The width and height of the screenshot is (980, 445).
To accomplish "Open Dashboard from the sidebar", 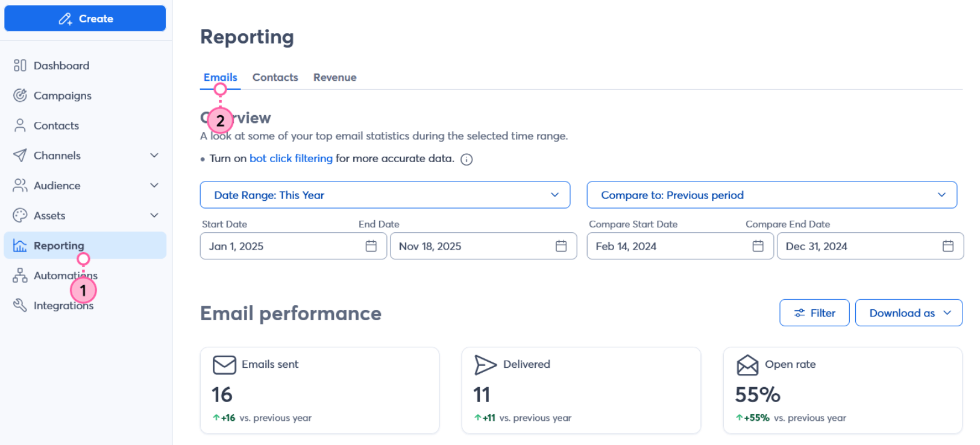I will (85, 65).
